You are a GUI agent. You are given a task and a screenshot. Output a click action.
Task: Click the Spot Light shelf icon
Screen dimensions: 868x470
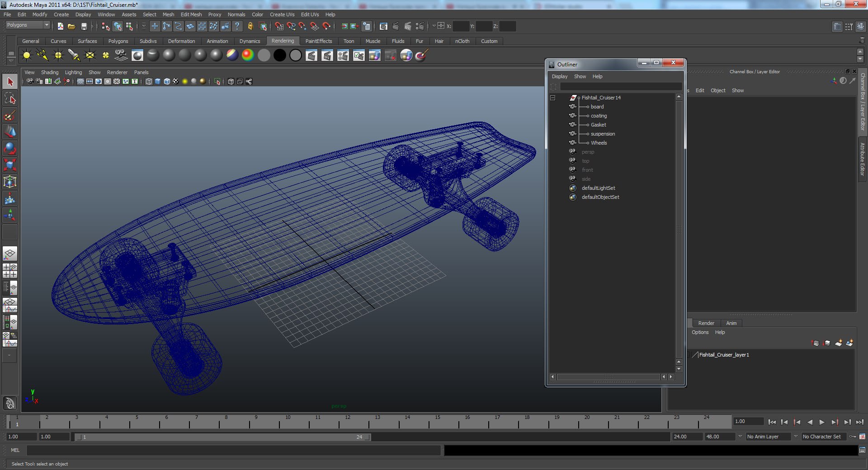pos(74,56)
